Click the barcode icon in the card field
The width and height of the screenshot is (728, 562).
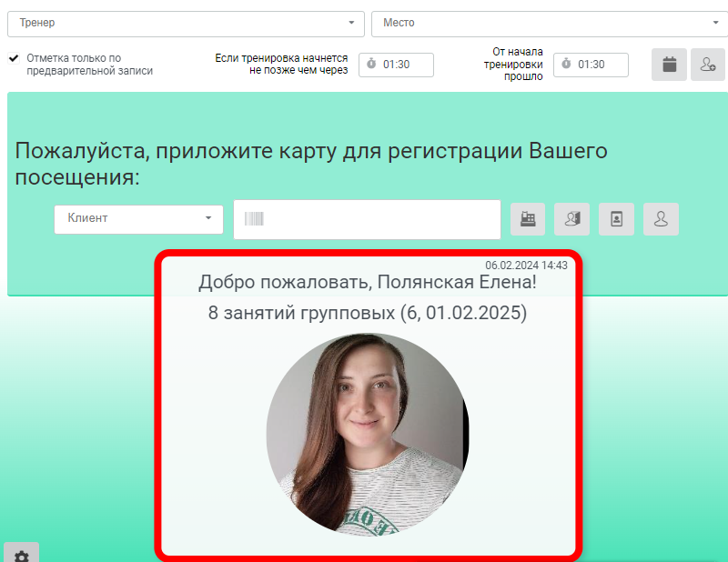tap(254, 218)
